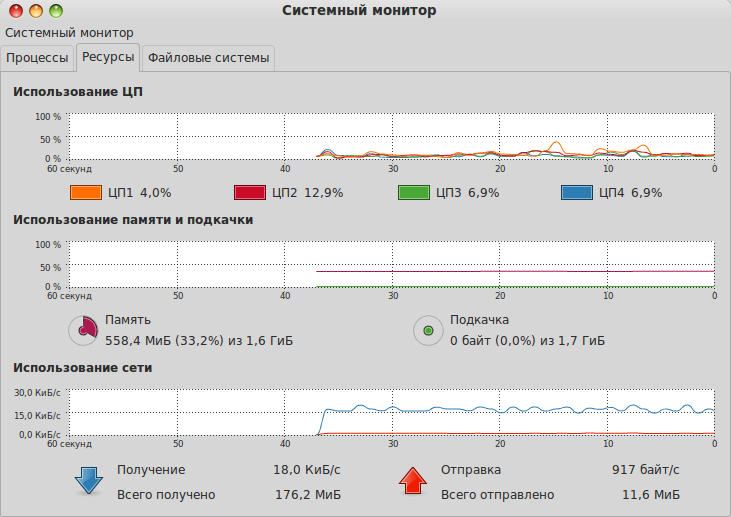This screenshot has width=731, height=517.
Task: Click the red Отправка upload arrow icon
Action: click(413, 481)
